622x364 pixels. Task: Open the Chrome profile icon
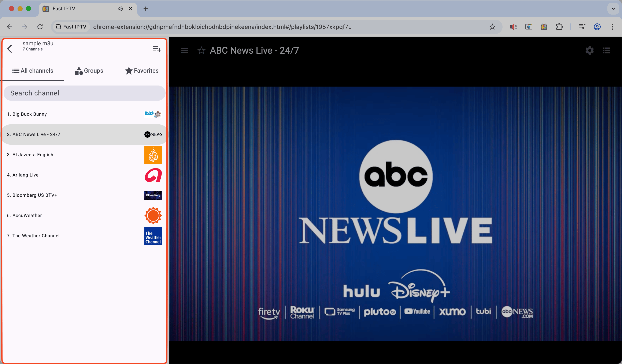597,27
